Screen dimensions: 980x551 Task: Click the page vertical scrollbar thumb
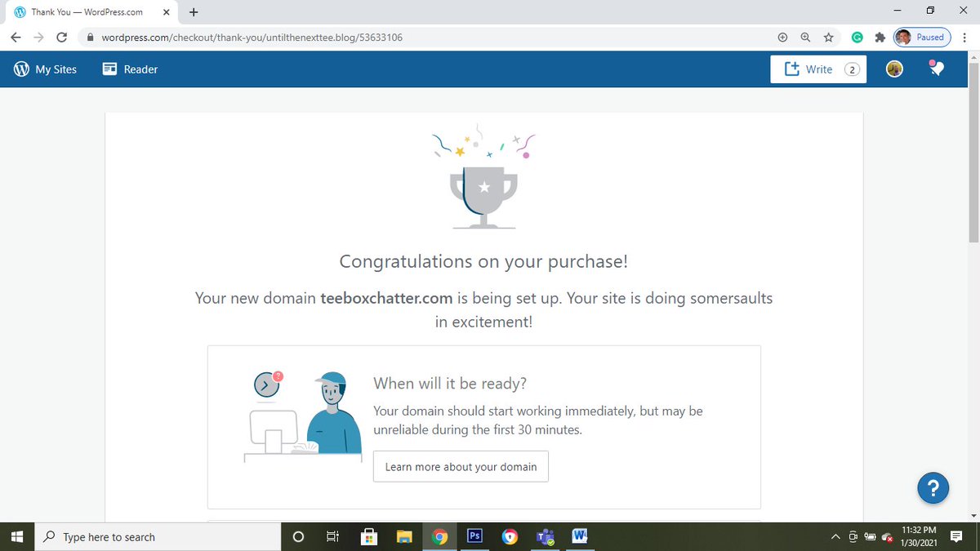coord(973,153)
